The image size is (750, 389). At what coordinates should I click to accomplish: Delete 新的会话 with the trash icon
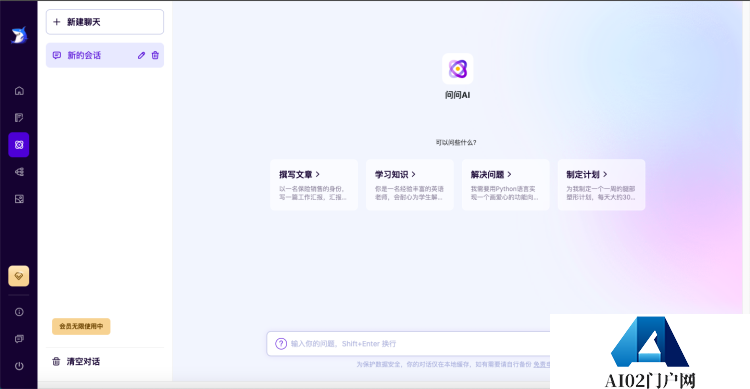coord(155,56)
